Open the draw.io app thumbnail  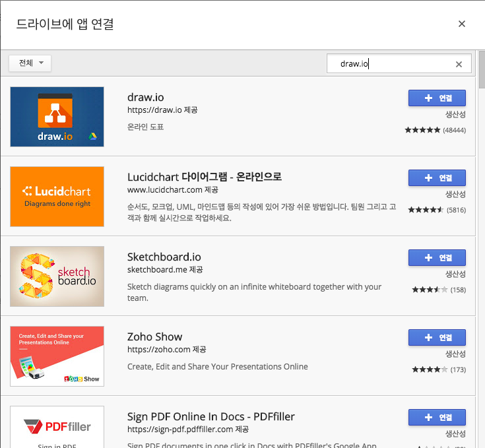pyautogui.click(x=57, y=117)
